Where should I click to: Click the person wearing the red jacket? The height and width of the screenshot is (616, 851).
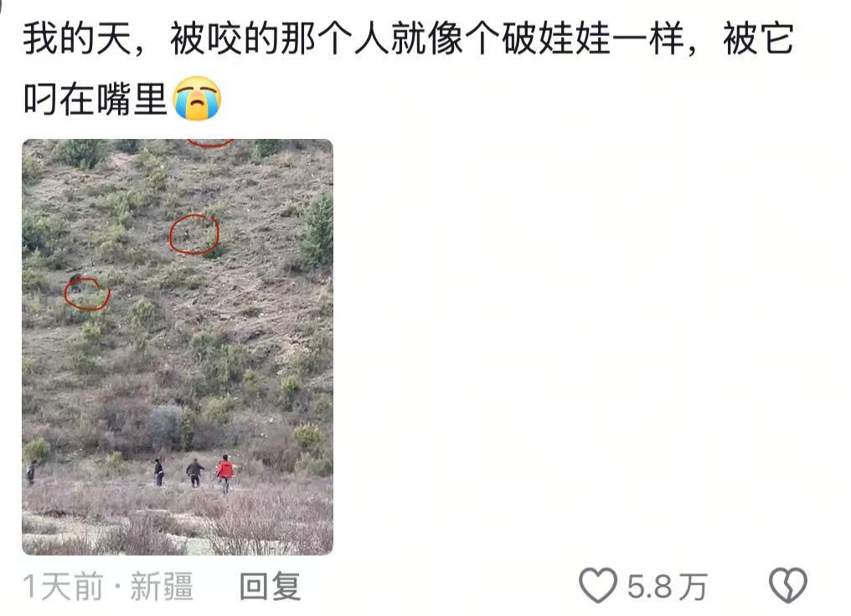click(x=225, y=474)
